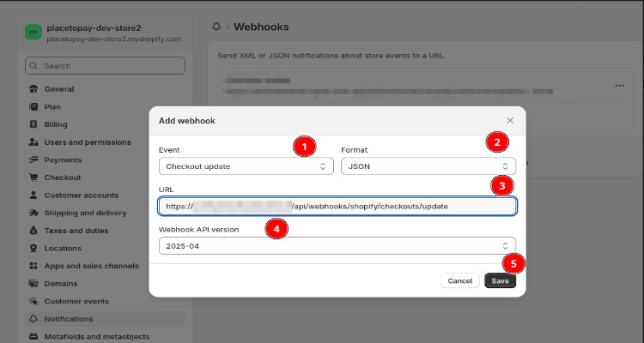Go to Customer accounts settings
644x343 pixels.
click(x=82, y=196)
